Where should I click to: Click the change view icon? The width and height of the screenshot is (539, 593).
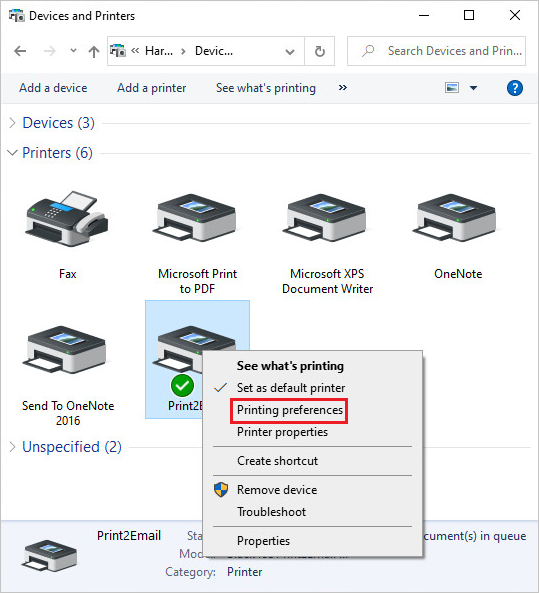tap(452, 88)
